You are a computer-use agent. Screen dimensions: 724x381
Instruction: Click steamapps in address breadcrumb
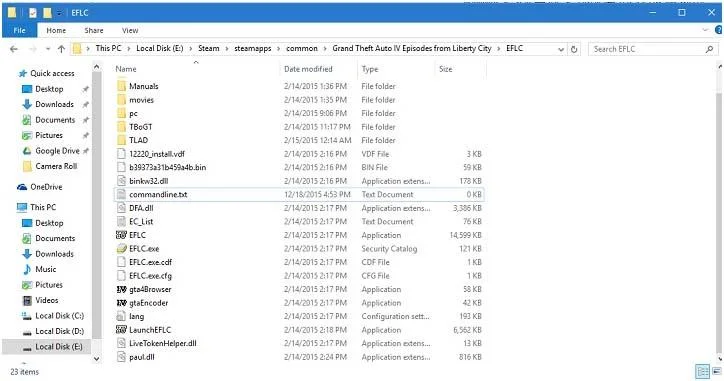pyautogui.click(x=253, y=48)
